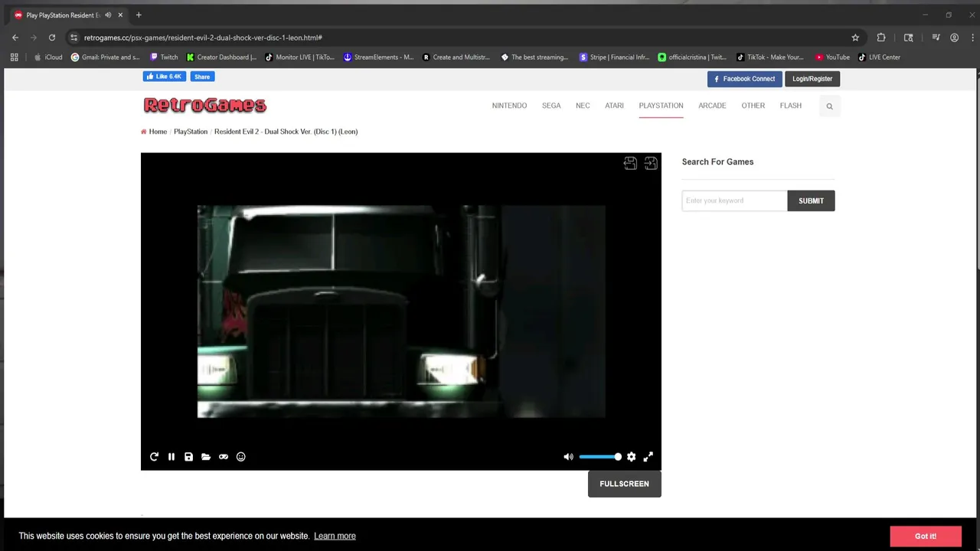Open emulator settings gear

point(631,457)
